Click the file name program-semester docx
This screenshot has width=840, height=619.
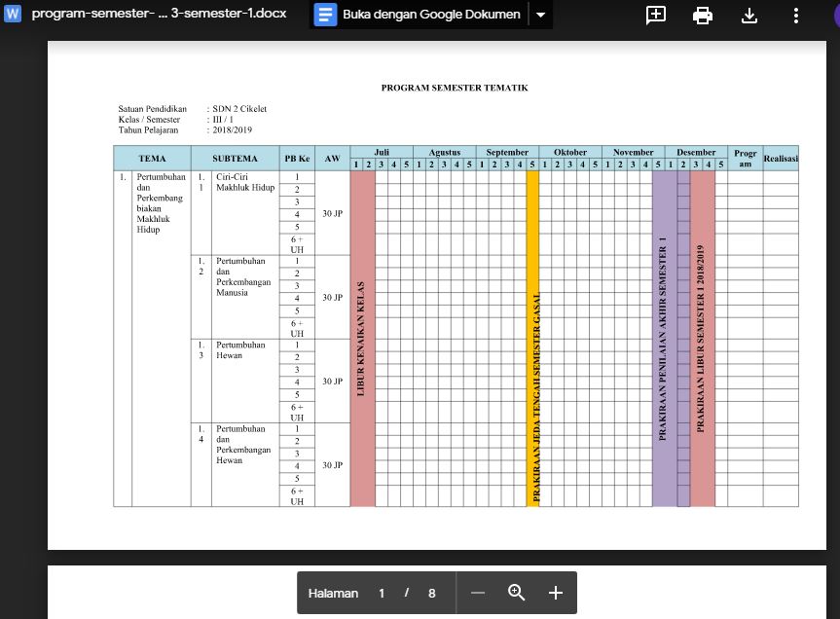159,14
